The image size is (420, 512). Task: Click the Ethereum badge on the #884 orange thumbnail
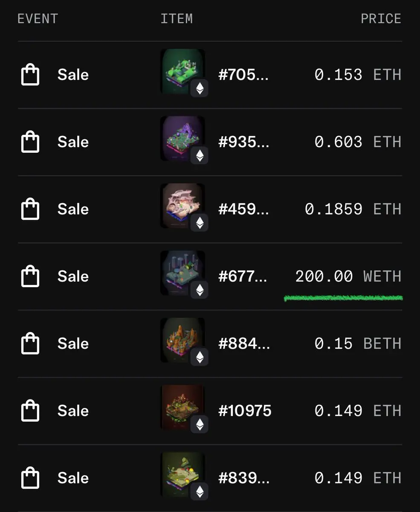[x=199, y=357]
